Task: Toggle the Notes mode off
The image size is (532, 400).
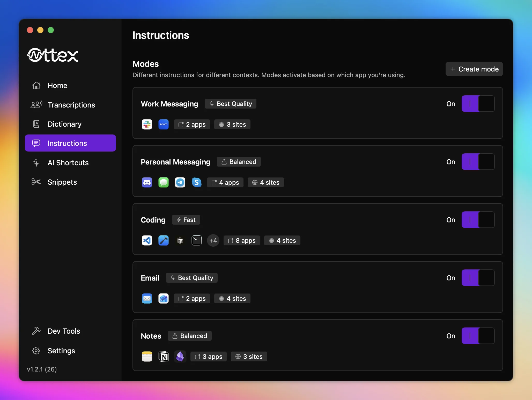Action: pyautogui.click(x=478, y=336)
